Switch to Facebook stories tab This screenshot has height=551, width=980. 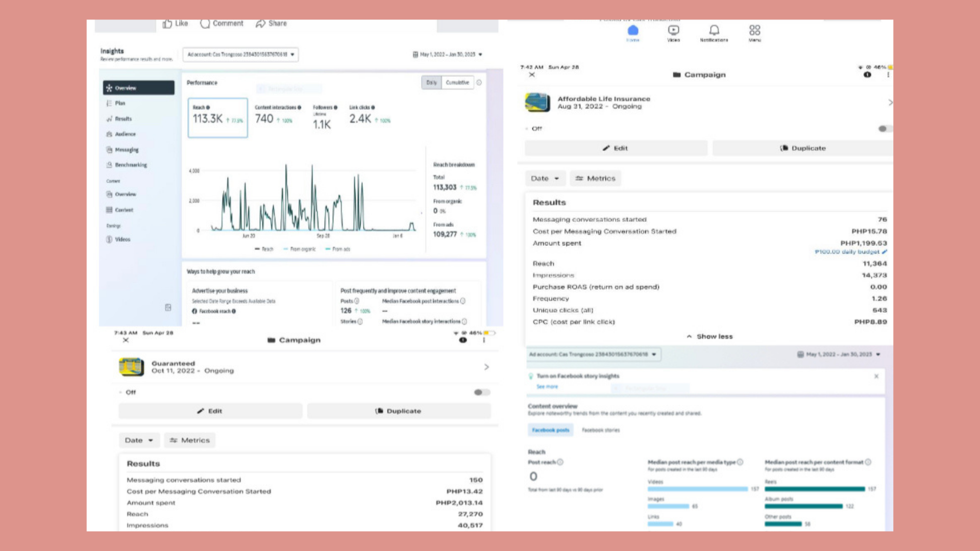601,430
